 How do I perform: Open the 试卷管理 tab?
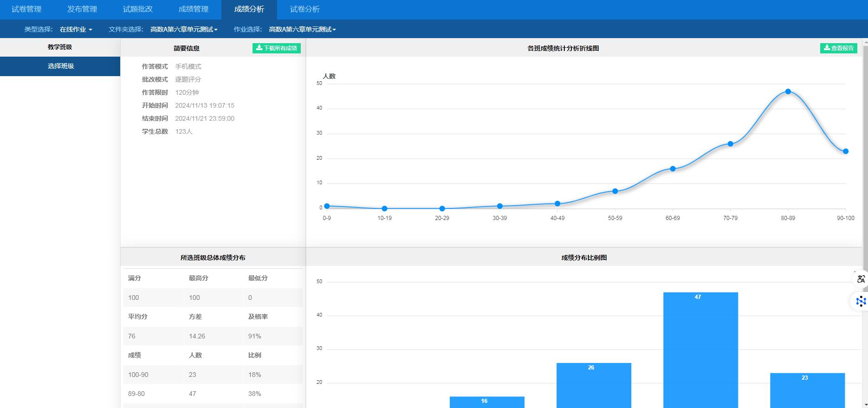pos(26,9)
